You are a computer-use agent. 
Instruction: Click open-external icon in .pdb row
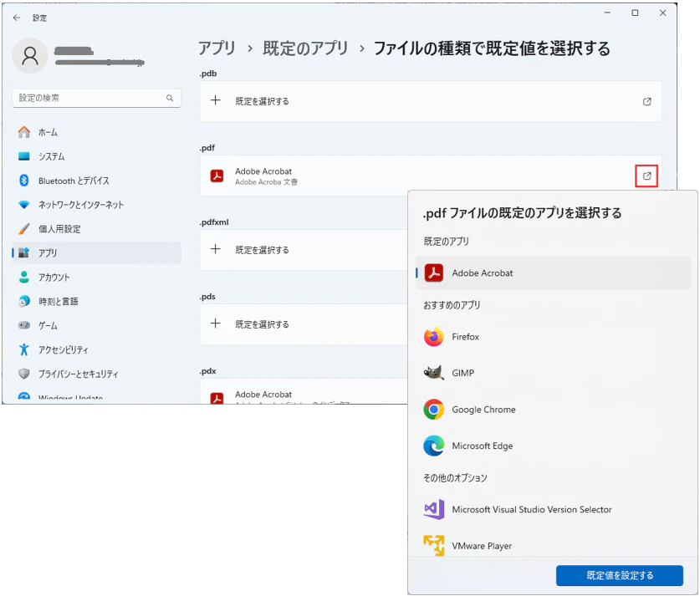[x=646, y=102]
